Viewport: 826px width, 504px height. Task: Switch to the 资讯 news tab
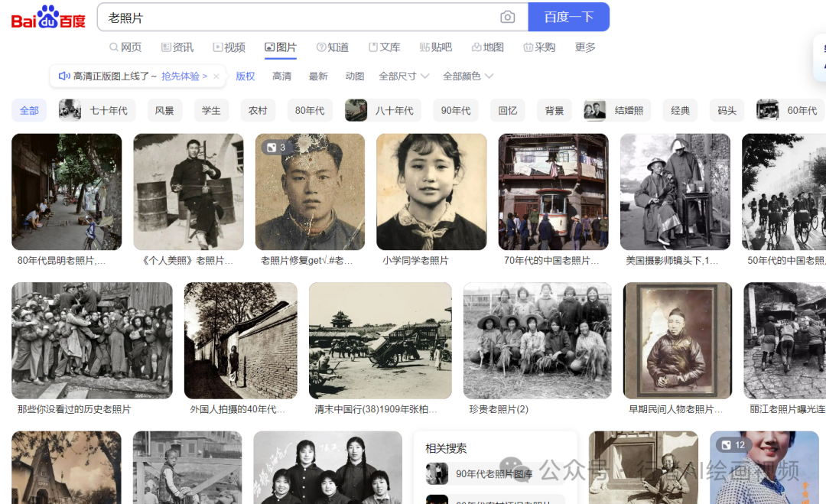177,47
